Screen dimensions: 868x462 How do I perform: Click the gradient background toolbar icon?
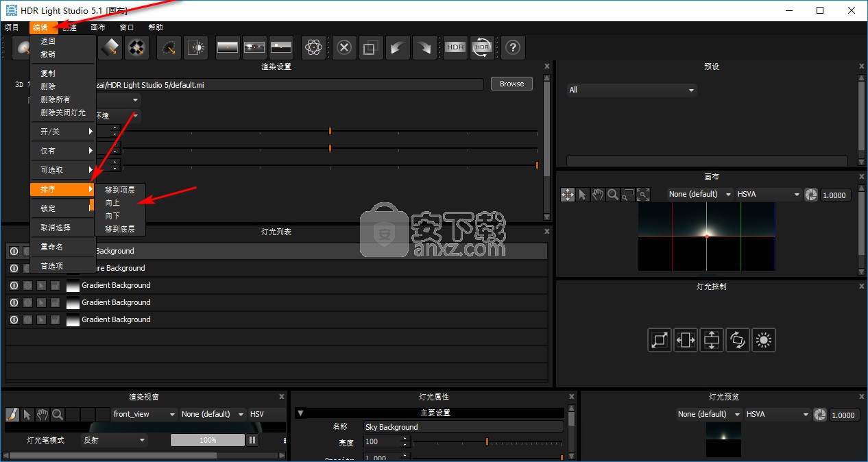(x=228, y=47)
